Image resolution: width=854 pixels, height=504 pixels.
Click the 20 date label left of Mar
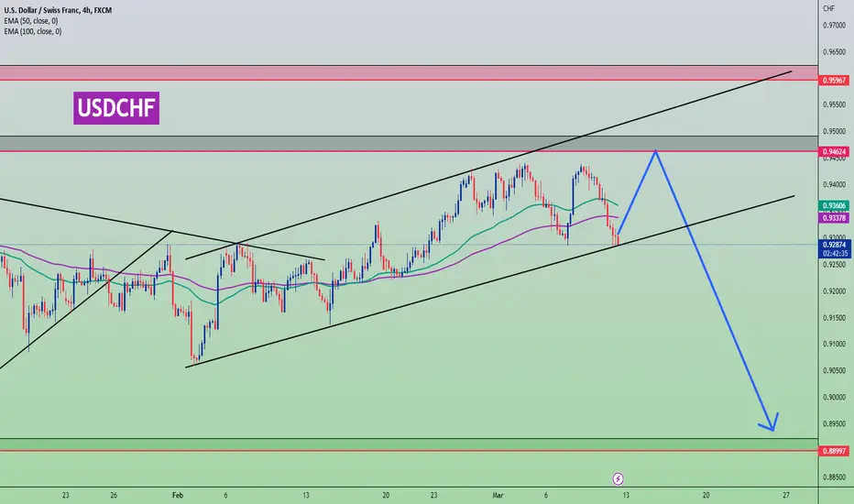[x=386, y=495]
